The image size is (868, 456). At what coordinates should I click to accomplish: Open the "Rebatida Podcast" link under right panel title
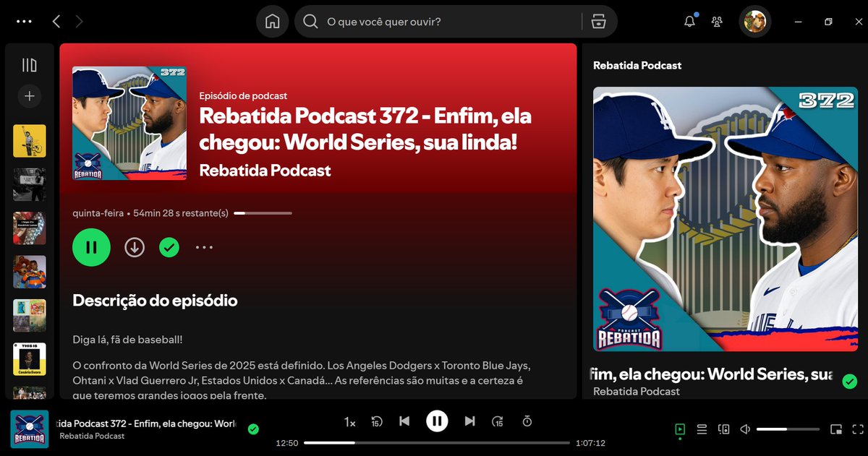point(637,391)
